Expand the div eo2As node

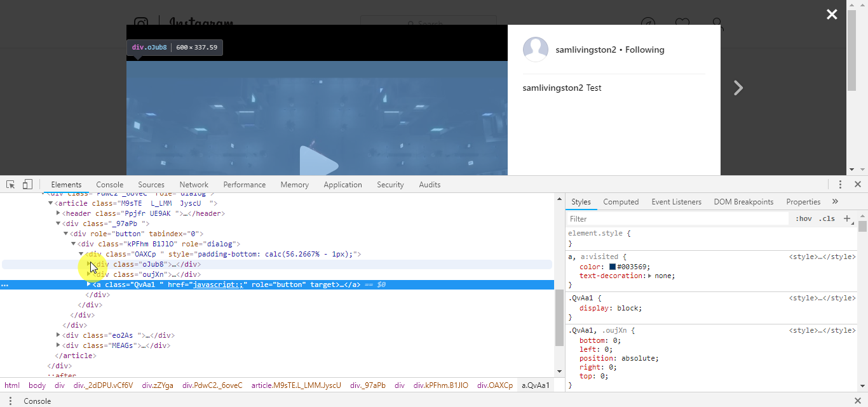point(58,335)
